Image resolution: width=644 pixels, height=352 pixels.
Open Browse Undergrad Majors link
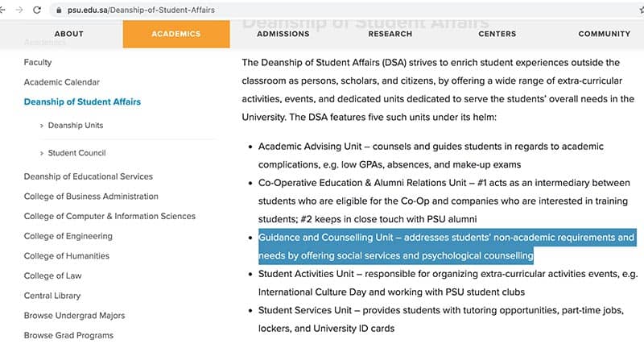pyautogui.click(x=74, y=316)
